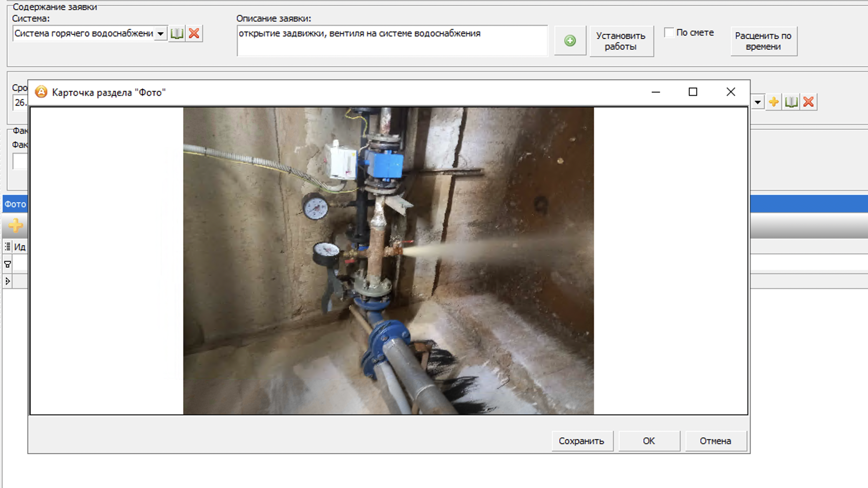This screenshot has width=868, height=488.
Task: Open the system reference book icon
Action: 177,33
